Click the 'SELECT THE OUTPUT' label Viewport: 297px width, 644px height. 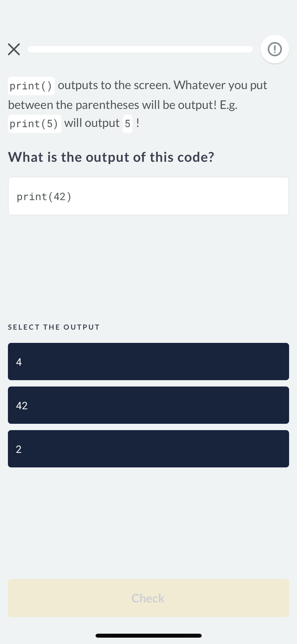pos(54,327)
